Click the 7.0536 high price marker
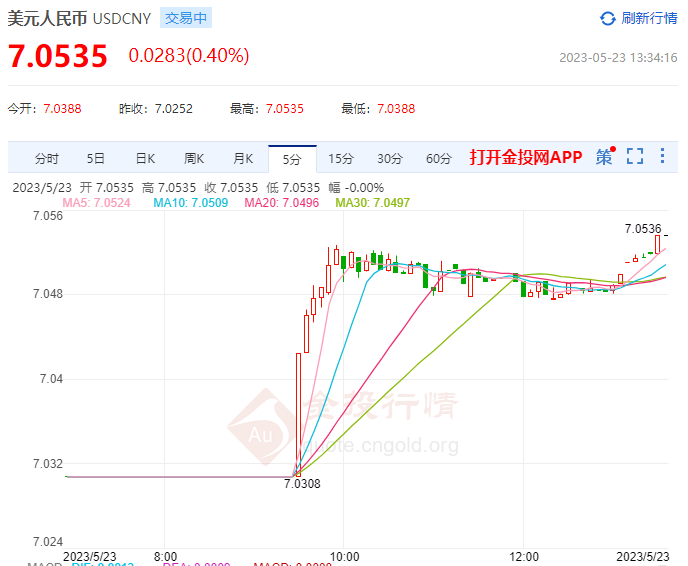This screenshot has width=688, height=566. pos(643,229)
